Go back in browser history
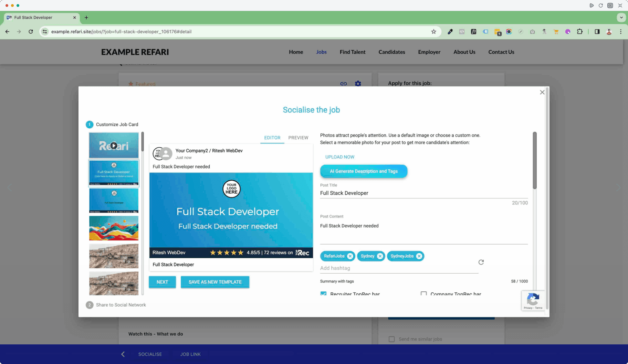Screen dimensions: 628x364 pyautogui.click(x=7, y=32)
